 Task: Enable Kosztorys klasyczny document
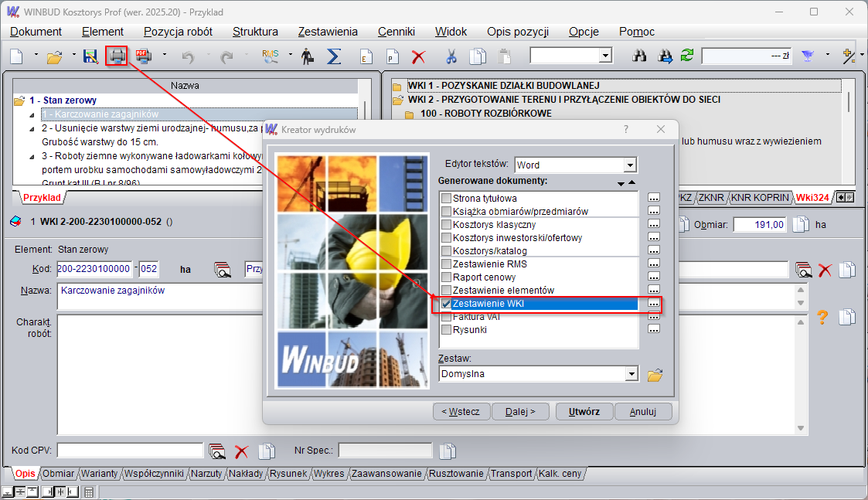point(446,225)
